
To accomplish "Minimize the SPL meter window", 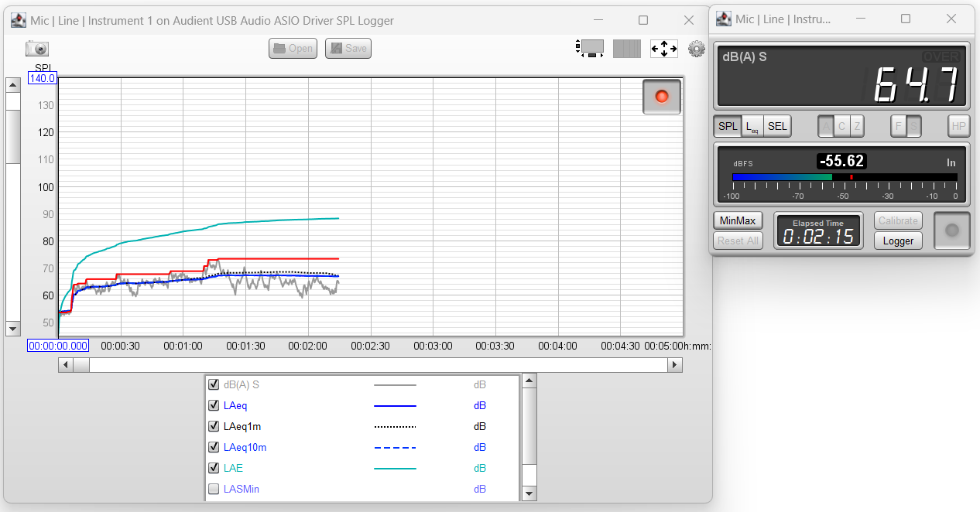I will point(859,19).
